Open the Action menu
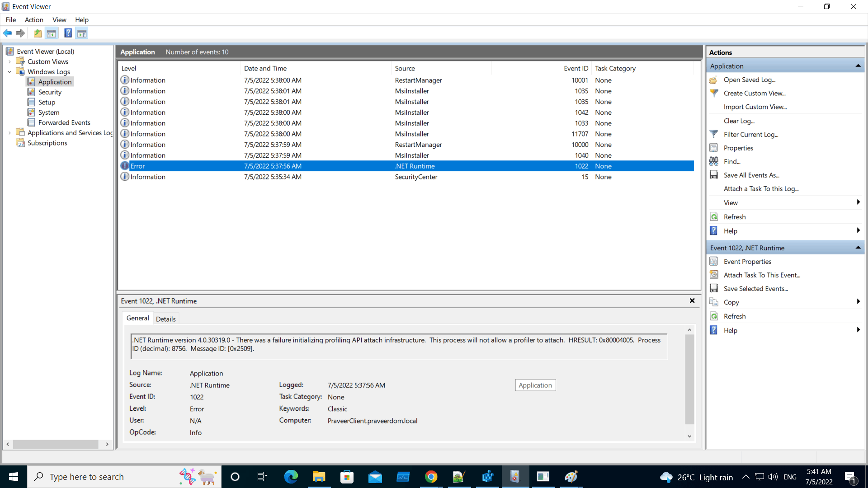 pos(34,19)
